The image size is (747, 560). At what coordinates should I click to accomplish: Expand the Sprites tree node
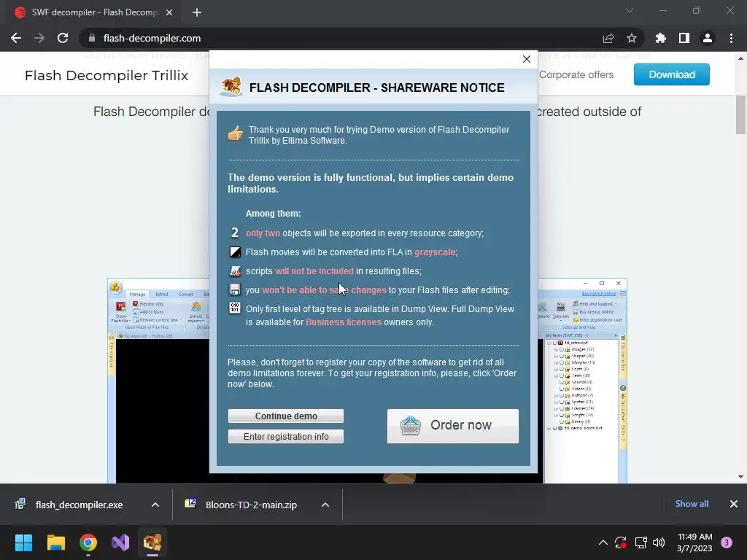(x=556, y=402)
